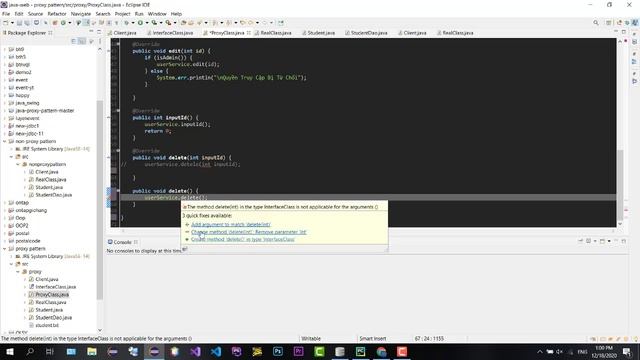Open the Project menu
640x360 pixels.
[122, 14]
